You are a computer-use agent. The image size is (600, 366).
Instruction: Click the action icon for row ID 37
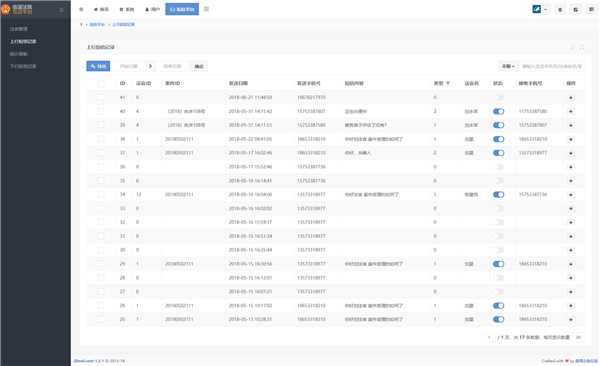(571, 153)
